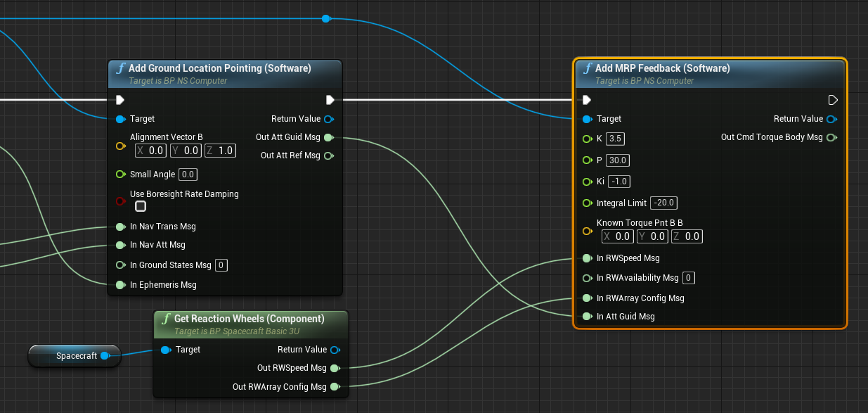Click the K value field showing 3.5
This screenshot has width=868, height=413.
616,139
